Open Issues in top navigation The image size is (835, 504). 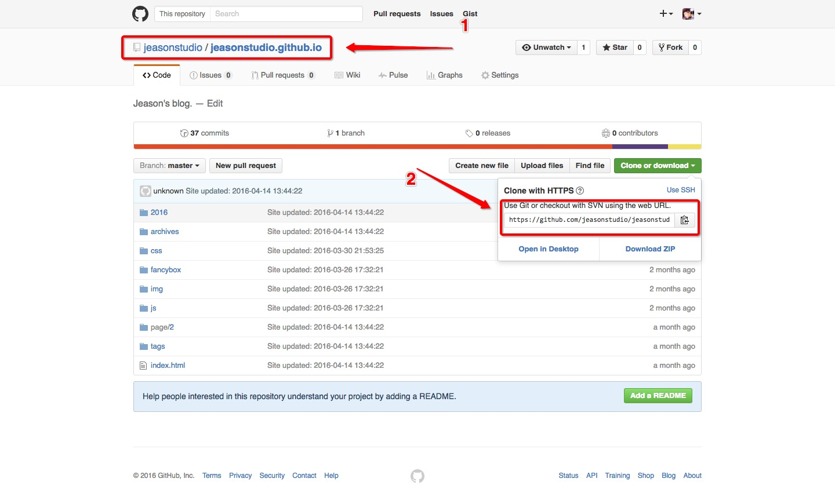[442, 14]
